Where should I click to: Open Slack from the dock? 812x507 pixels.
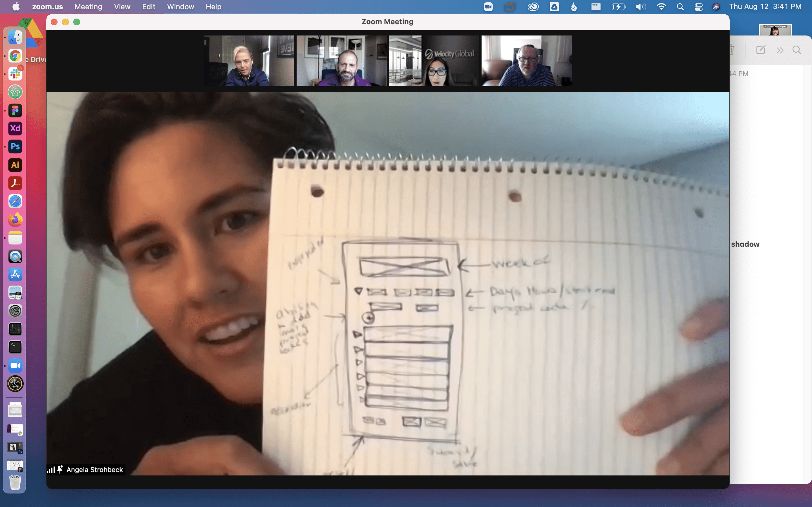[x=15, y=74]
